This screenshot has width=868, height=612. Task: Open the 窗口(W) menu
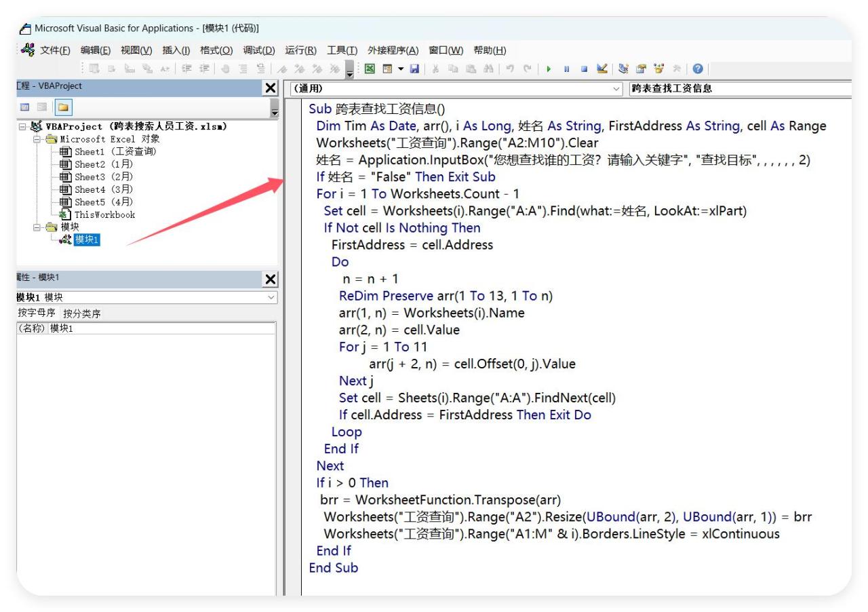[x=446, y=50]
